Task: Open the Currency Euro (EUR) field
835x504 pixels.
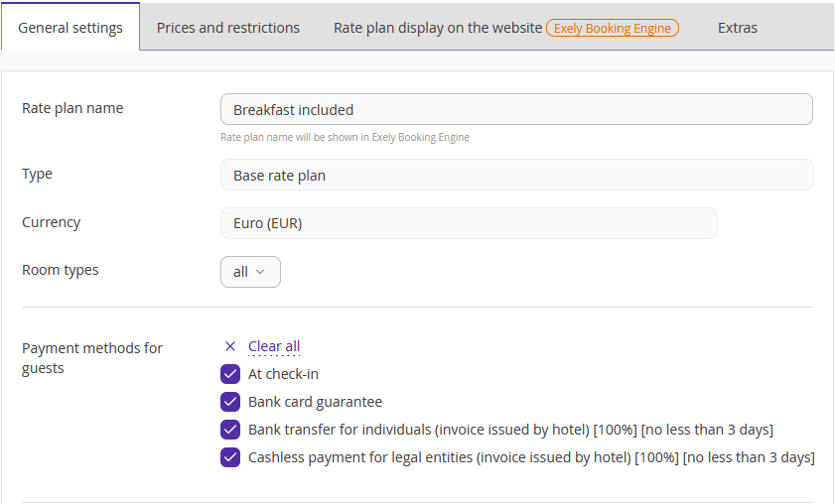Action: point(468,223)
